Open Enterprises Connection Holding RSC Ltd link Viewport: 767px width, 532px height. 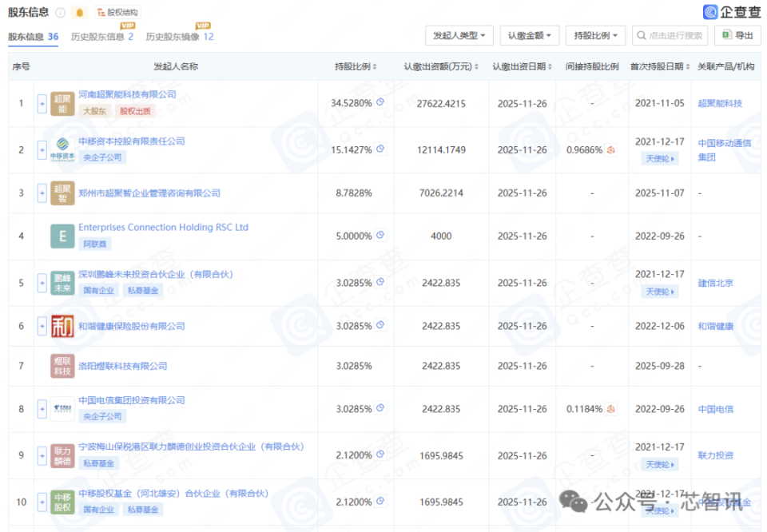(x=163, y=228)
